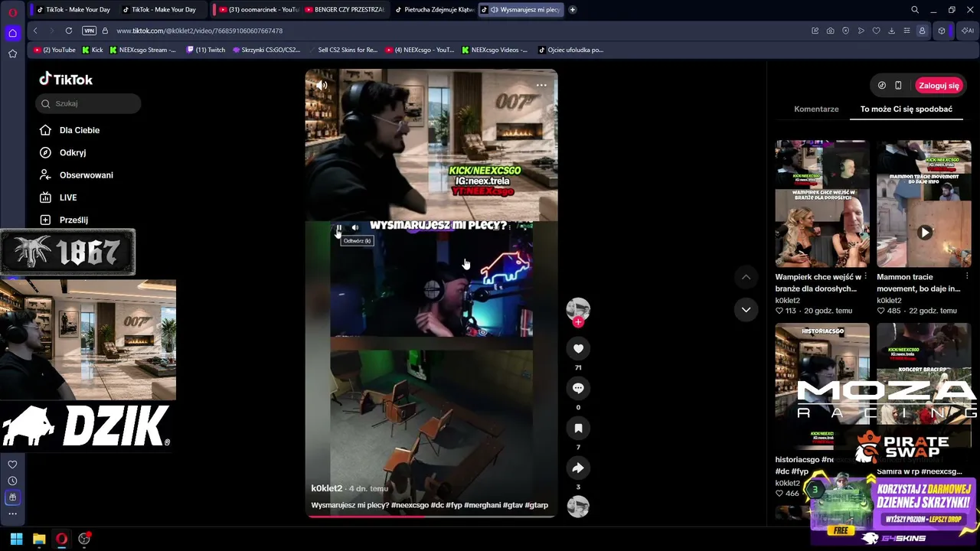The image size is (980, 551).
Task: Open the profile account icon in toolbar
Action: point(922,31)
